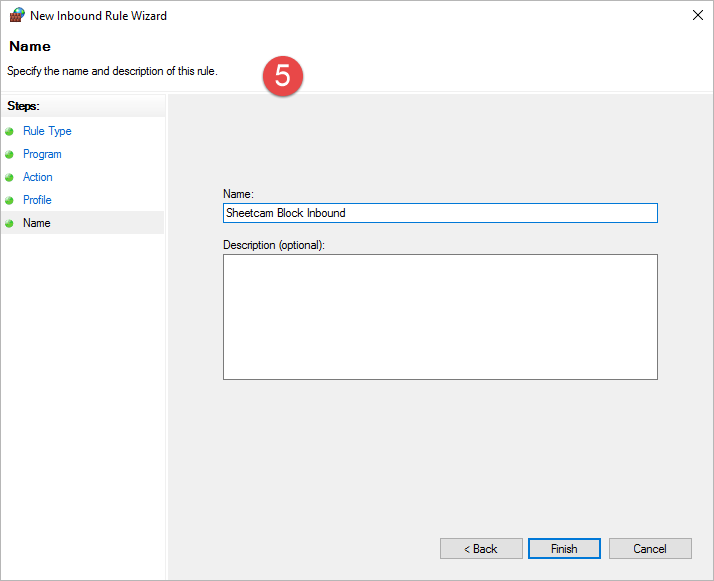Click the green bullet beside the Name step
Viewport: 714px width, 581px height.
tap(10, 223)
